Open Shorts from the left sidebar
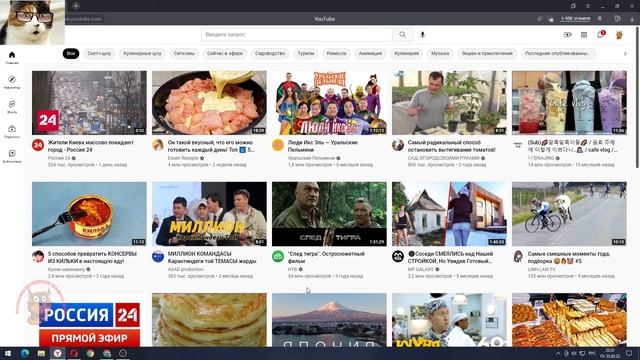The width and height of the screenshot is (640, 360). tap(12, 104)
